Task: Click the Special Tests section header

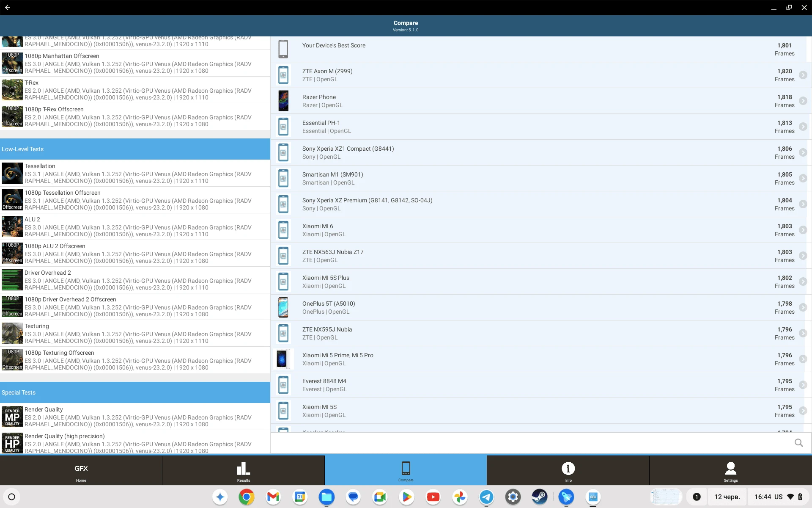Action: coord(135,392)
